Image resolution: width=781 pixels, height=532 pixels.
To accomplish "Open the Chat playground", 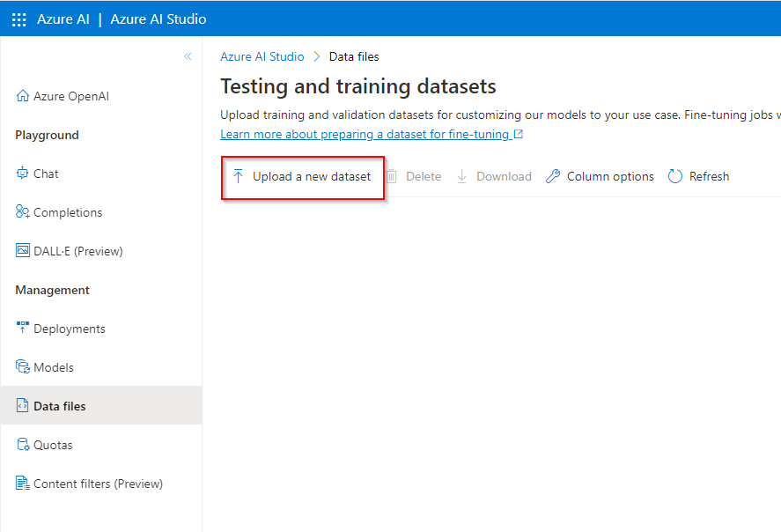I will (x=46, y=174).
